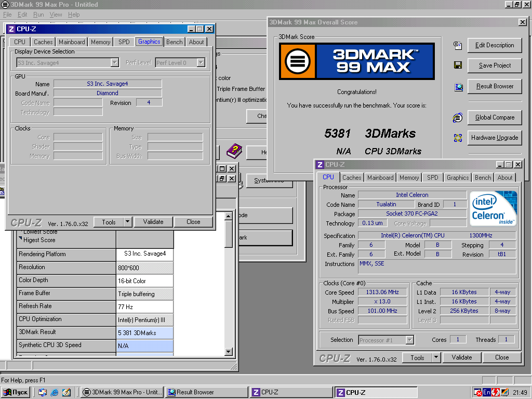
Task: Open the Perf Level dropdown
Action: [201, 62]
